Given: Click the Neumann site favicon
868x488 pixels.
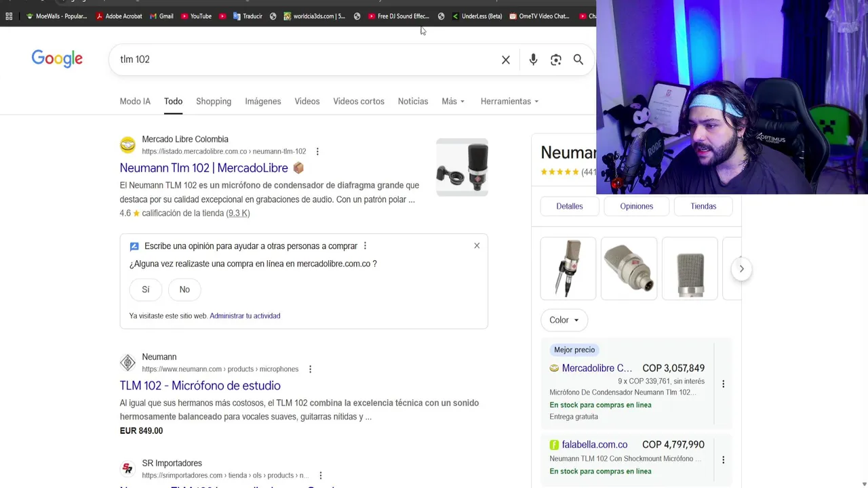Looking at the screenshot, I should 127,363.
